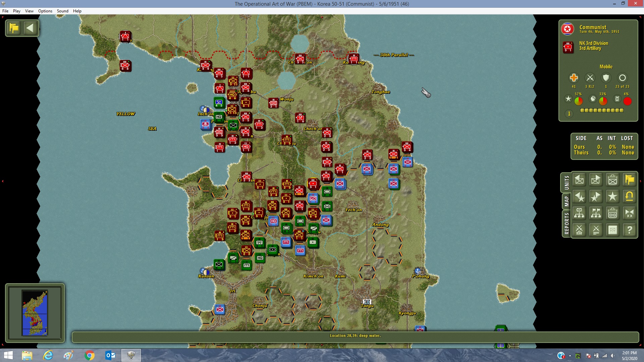Image resolution: width=644 pixels, height=362 pixels.
Task: Select next unit icon in Units panel
Action: pos(596,180)
